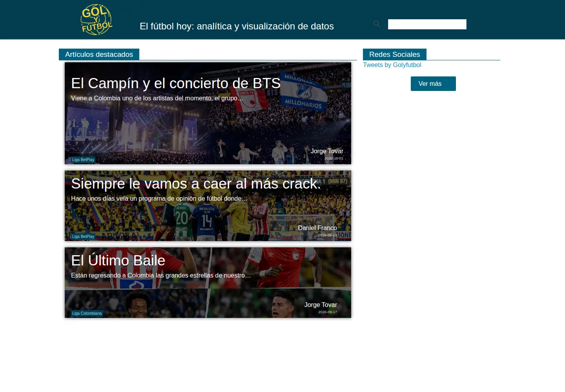Image resolution: width=565 pixels, height=392 pixels.
Task: Click the site tagline 'El fútbol hoy: analítica y visualización de datos'
Action: pos(237,26)
